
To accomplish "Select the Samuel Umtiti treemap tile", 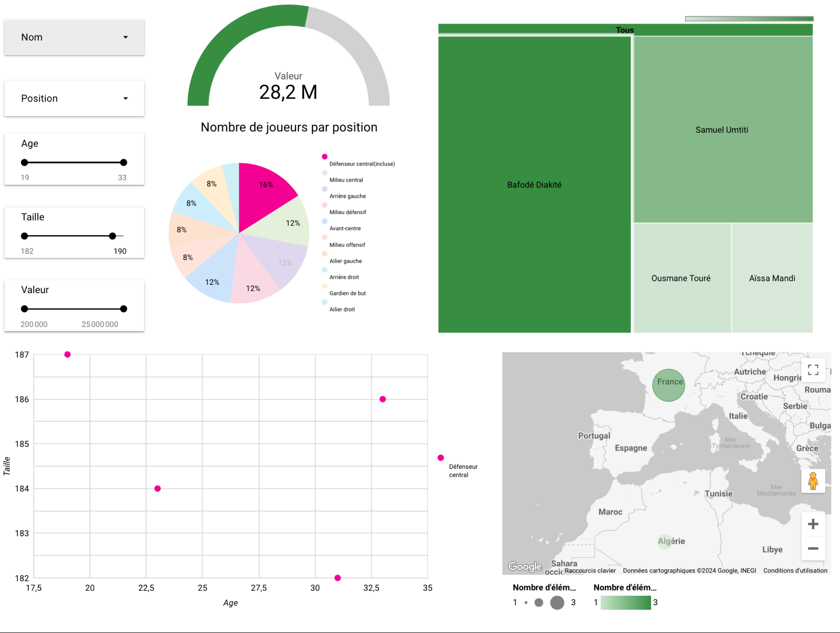I will (722, 130).
